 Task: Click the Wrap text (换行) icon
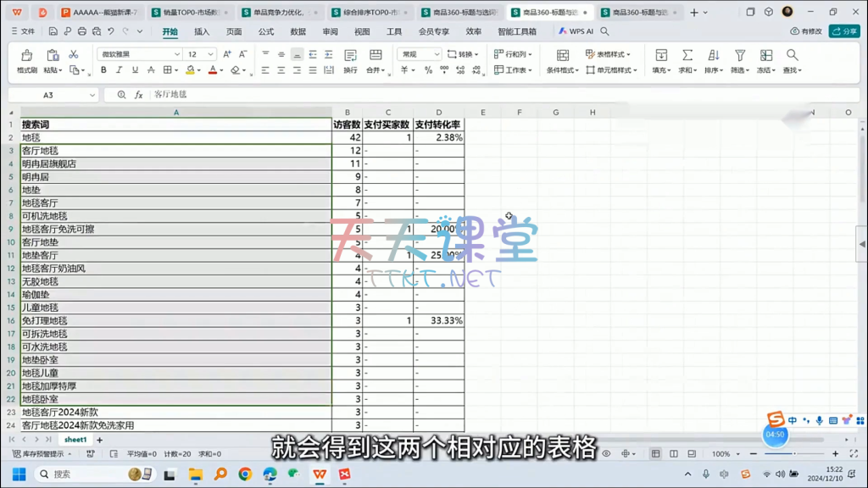(350, 56)
